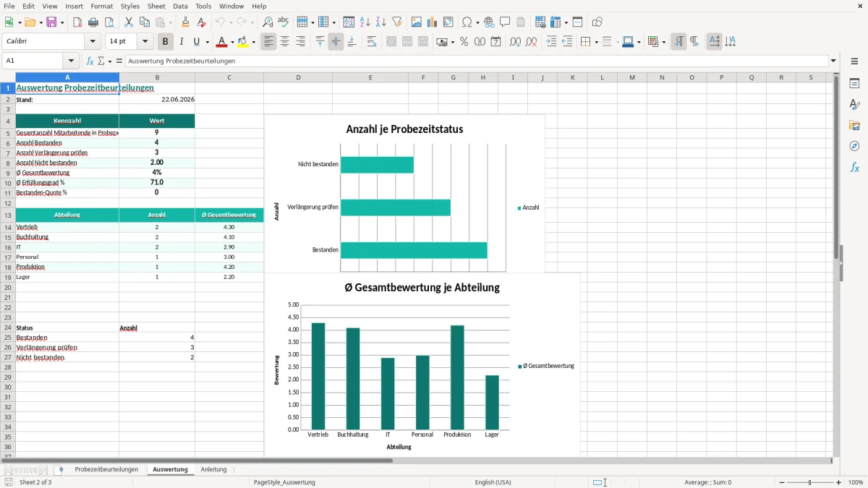This screenshot has height=488, width=868.
Task: Click Sort Descending icon
Action: click(380, 22)
